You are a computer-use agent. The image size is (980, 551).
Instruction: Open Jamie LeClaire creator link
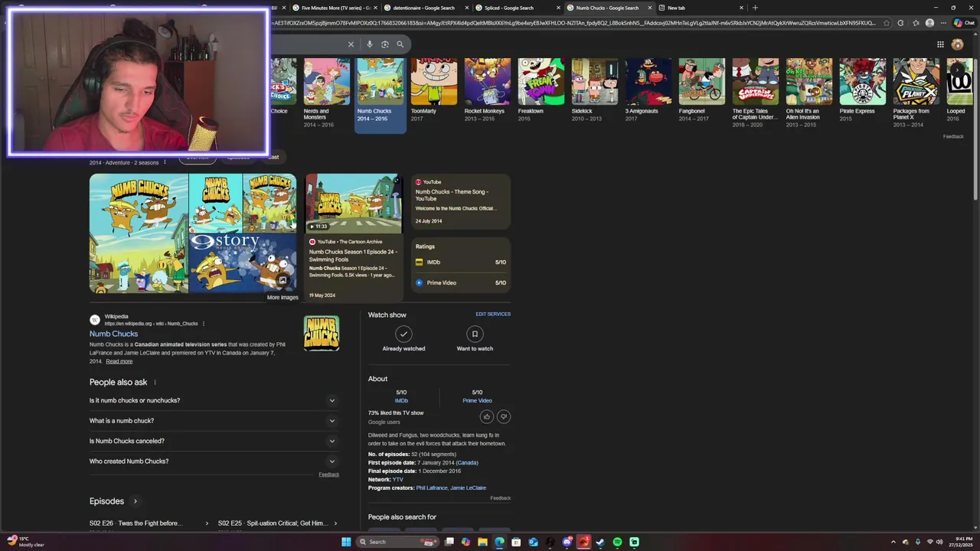(469, 487)
